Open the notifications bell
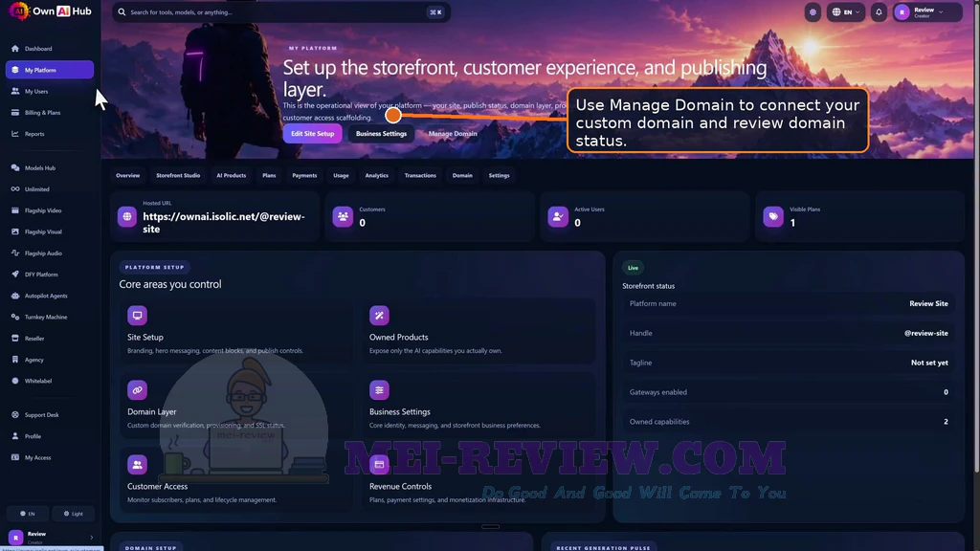Image resolution: width=980 pixels, height=551 pixels. click(x=879, y=11)
